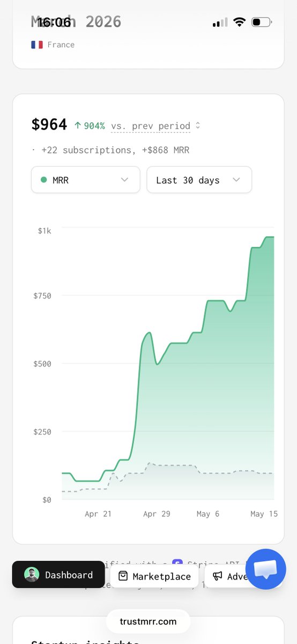Viewport: 297px width, 644px height.
Task: Click the Marketplace shopping bag icon
Action: (123, 576)
